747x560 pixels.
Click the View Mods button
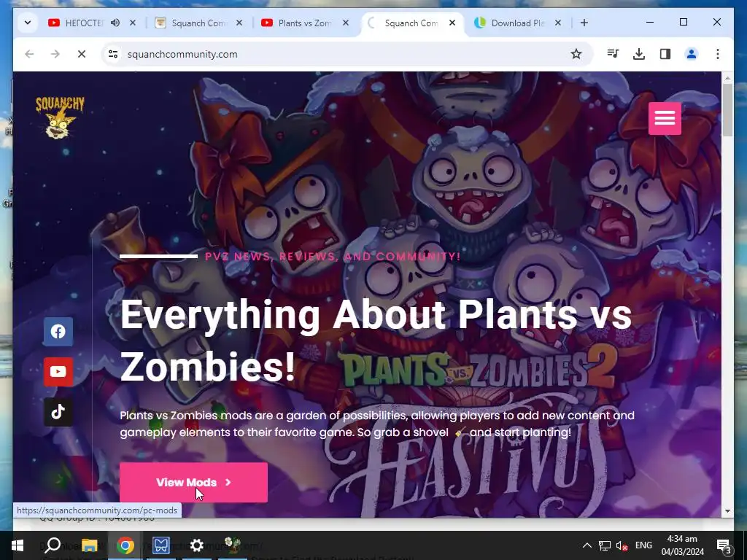point(193,483)
